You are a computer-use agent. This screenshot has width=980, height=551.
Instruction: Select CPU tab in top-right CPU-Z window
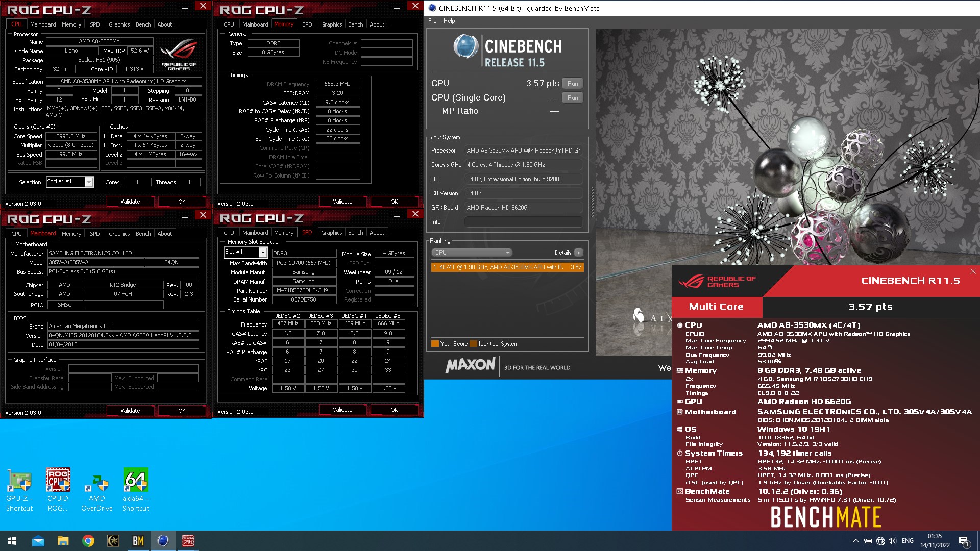[x=229, y=24]
